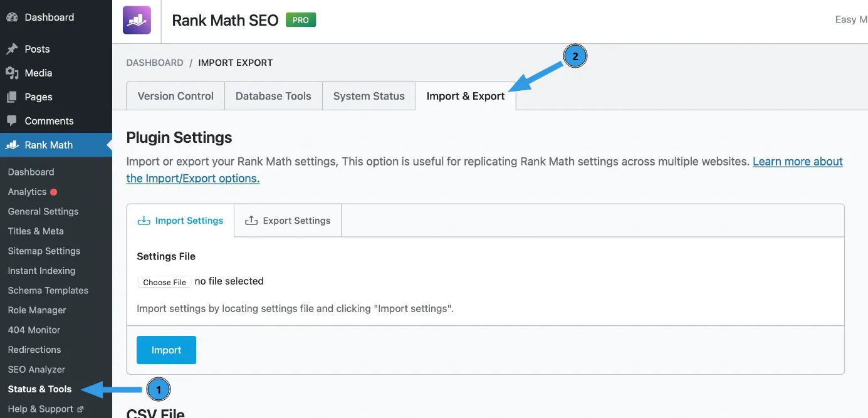Click the 'Import settings by locating settings file' hint

(x=295, y=309)
